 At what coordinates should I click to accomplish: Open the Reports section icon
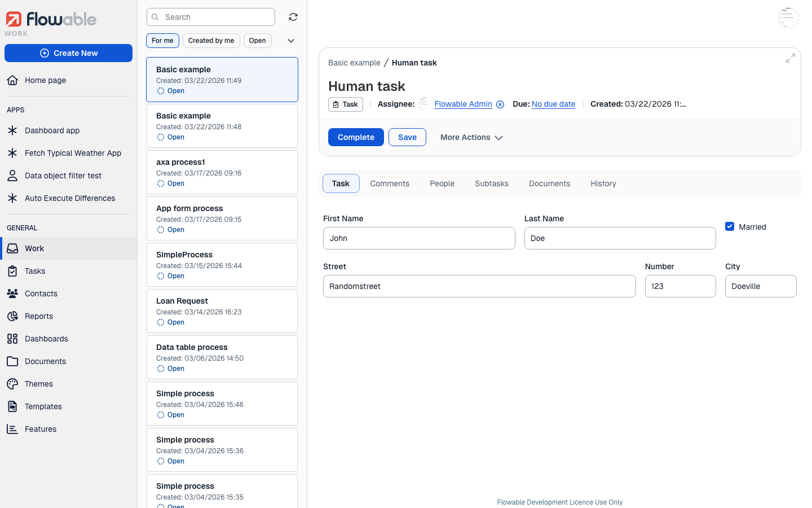click(12, 316)
